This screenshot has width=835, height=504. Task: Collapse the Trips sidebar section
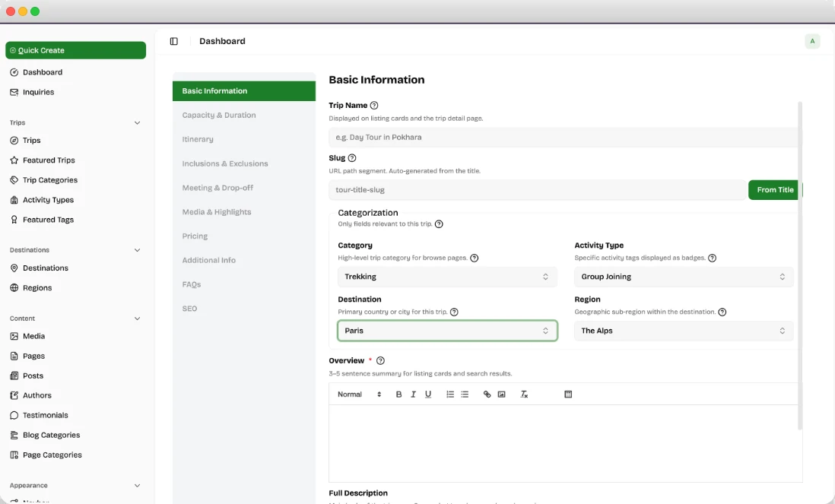tap(137, 123)
